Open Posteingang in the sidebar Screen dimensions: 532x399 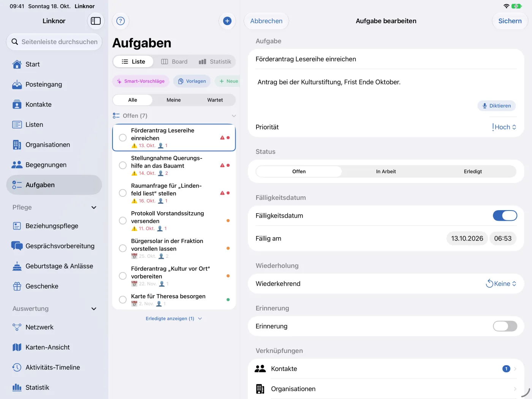(x=54, y=84)
